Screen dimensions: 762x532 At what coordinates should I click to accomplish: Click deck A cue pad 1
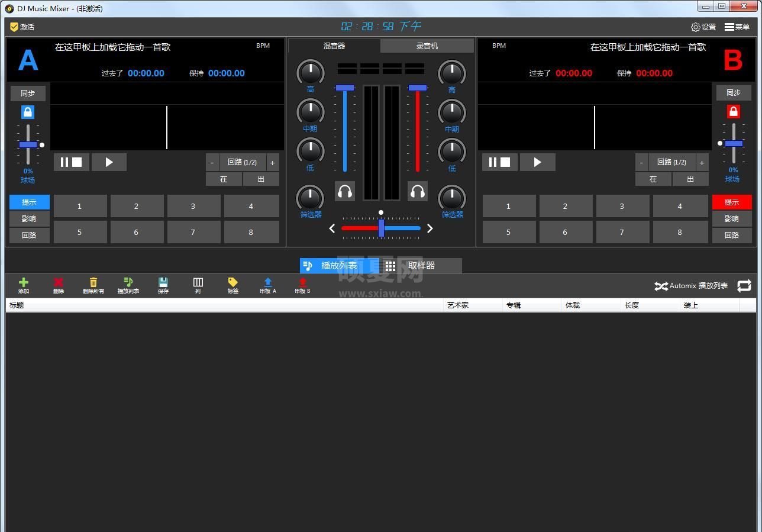pos(80,206)
